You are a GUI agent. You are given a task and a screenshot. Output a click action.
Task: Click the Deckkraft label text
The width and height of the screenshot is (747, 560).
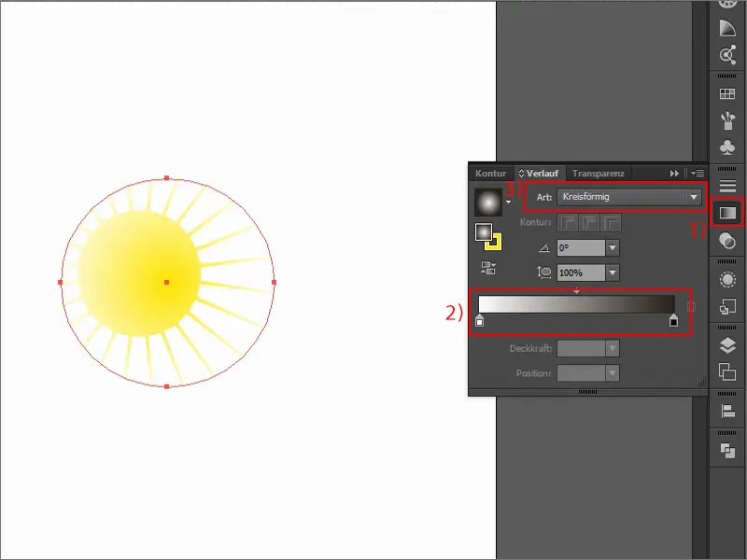tap(530, 348)
